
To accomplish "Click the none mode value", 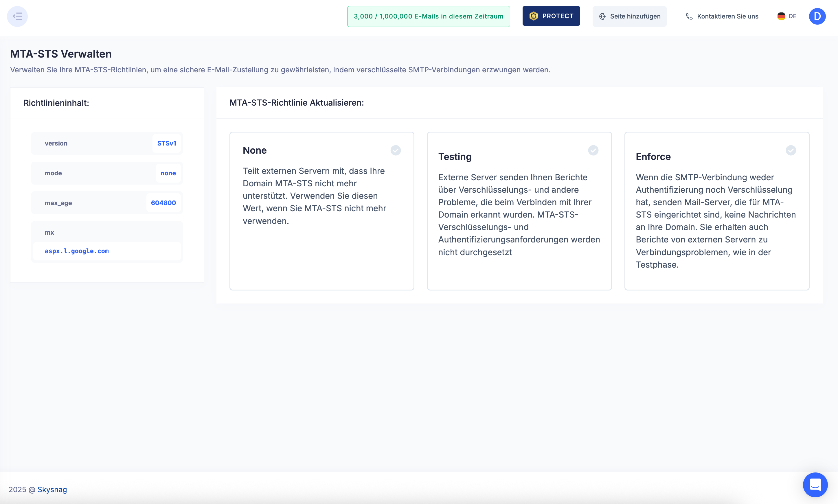I will pyautogui.click(x=168, y=173).
